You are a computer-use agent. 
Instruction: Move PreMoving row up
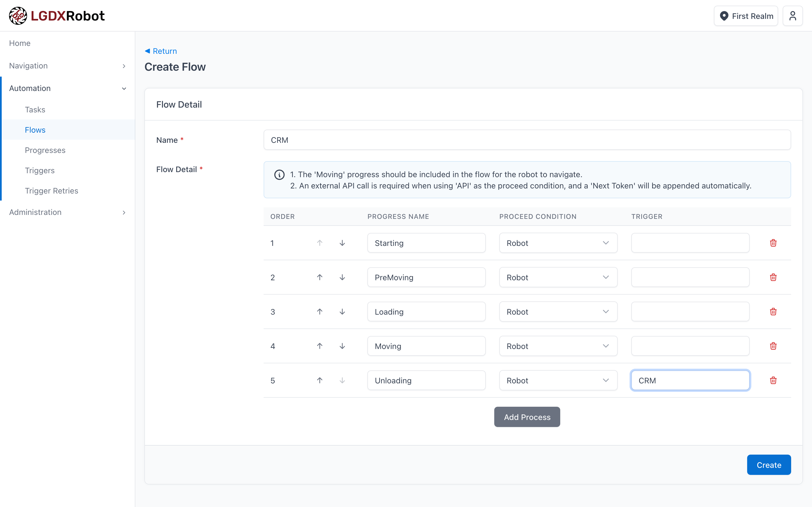coord(319,277)
